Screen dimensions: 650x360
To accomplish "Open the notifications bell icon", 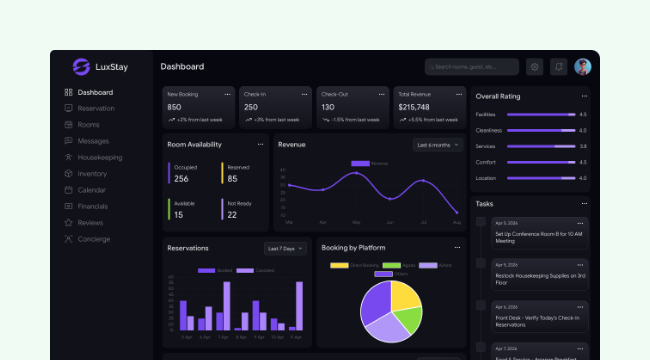I will (x=558, y=67).
